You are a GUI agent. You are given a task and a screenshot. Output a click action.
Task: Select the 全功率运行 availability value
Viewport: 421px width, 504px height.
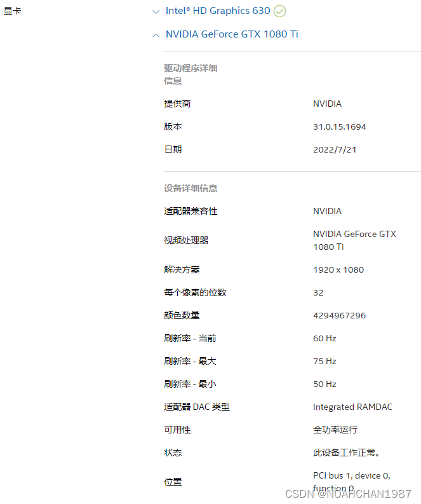pos(335,430)
